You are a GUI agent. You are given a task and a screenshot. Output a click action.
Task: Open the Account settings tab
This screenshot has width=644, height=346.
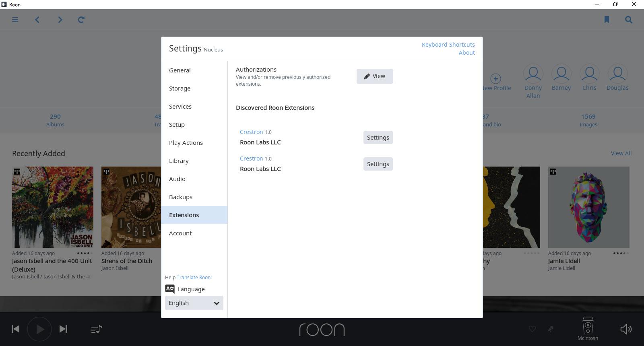coord(194,233)
